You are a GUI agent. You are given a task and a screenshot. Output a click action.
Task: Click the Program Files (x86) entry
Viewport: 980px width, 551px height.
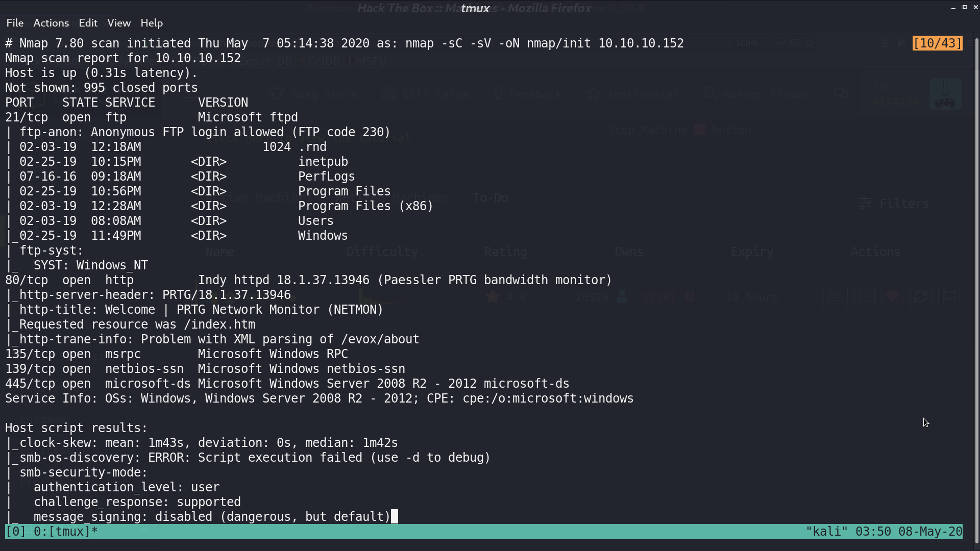click(219, 206)
